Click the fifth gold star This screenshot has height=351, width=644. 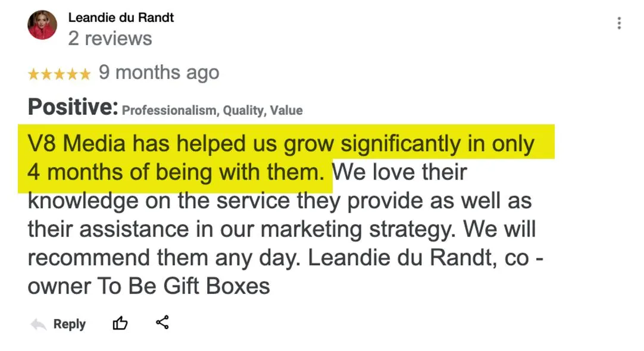(x=85, y=74)
